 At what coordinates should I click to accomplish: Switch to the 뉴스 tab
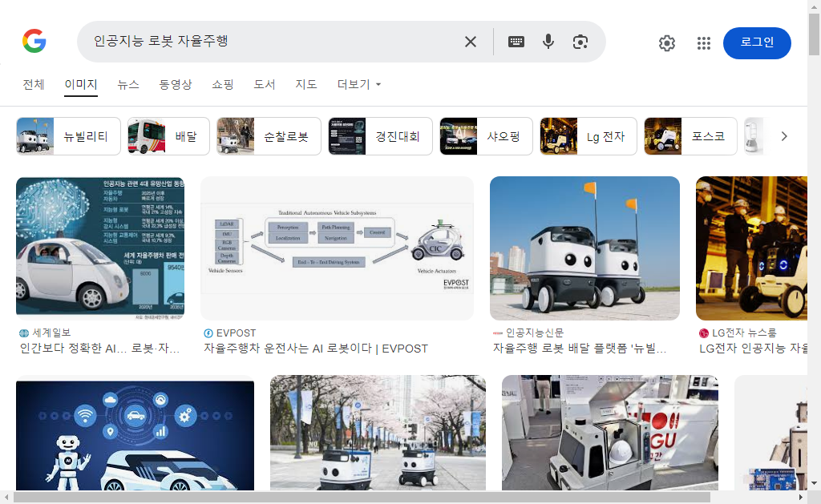pos(128,84)
